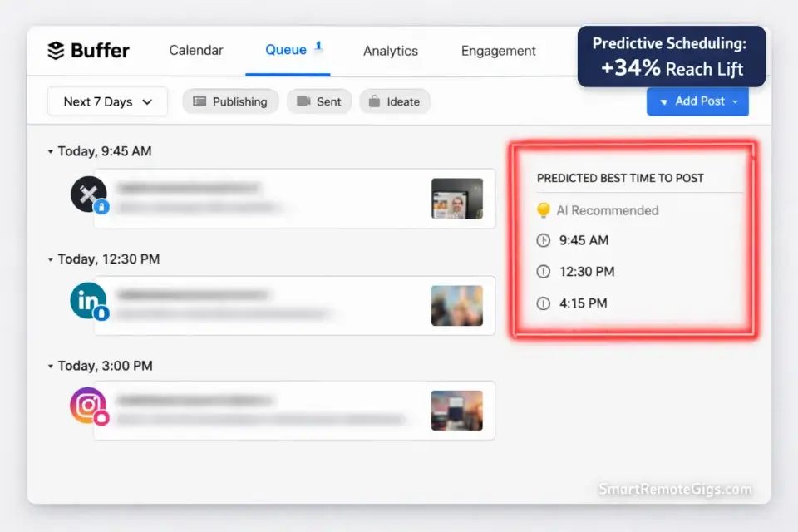Click the Buffer logo icon
798x532 pixels.
(56, 51)
